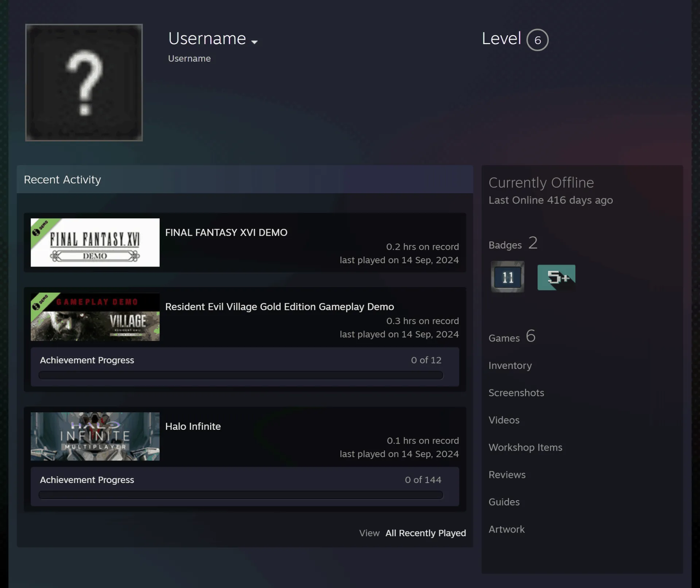
Task: Open Resident Evil Village demo thumbnail
Action: click(95, 317)
